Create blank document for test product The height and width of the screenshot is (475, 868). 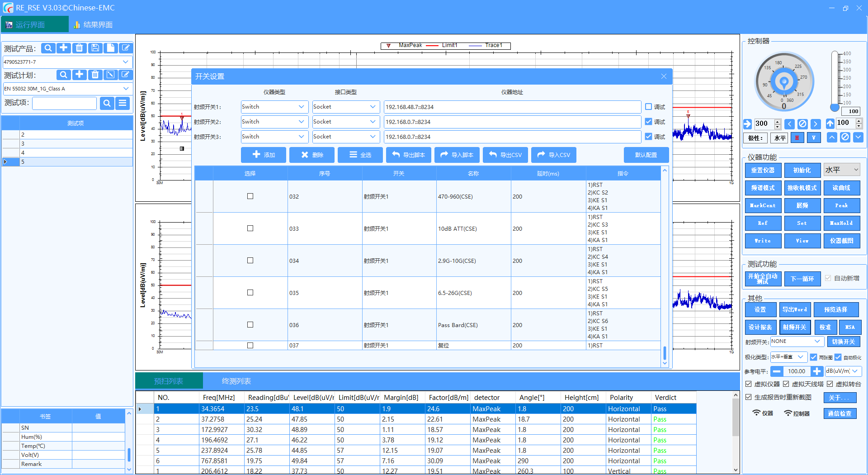point(111,48)
